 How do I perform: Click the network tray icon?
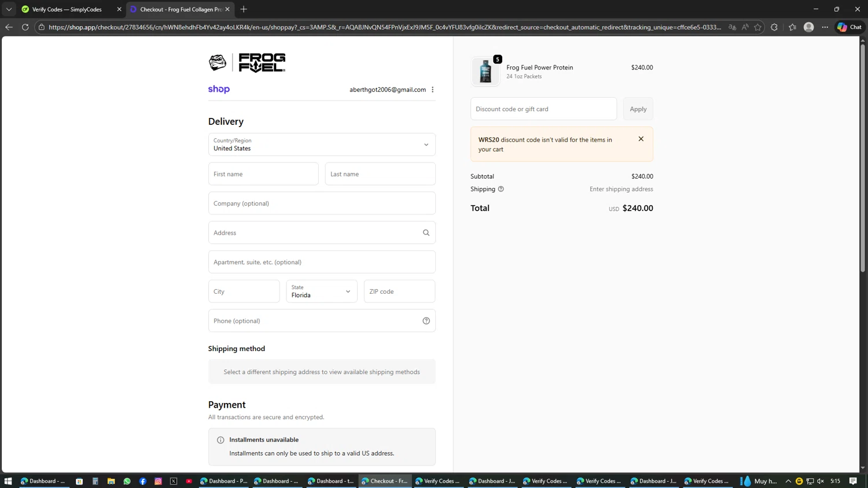point(810,481)
